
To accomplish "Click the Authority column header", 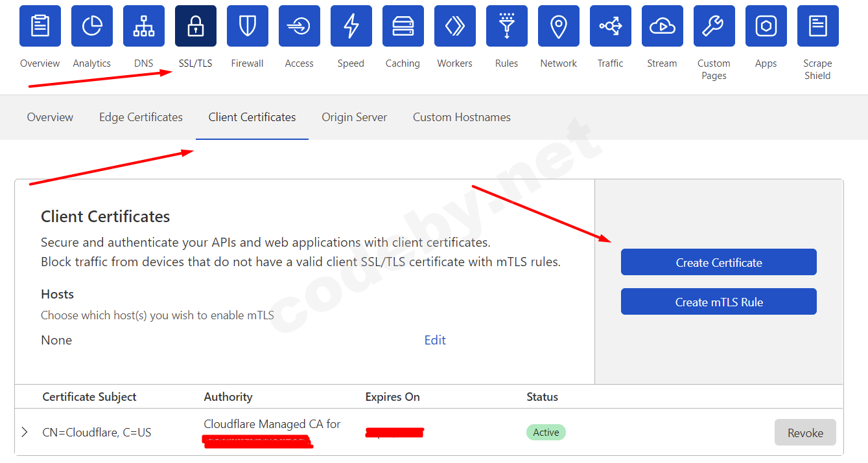I will 228,397.
